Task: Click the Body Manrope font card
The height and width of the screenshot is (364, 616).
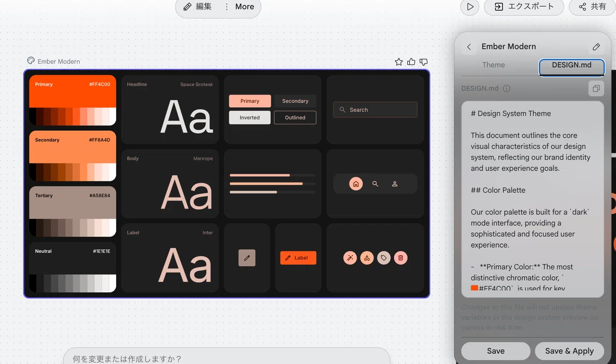Action: 170,184
